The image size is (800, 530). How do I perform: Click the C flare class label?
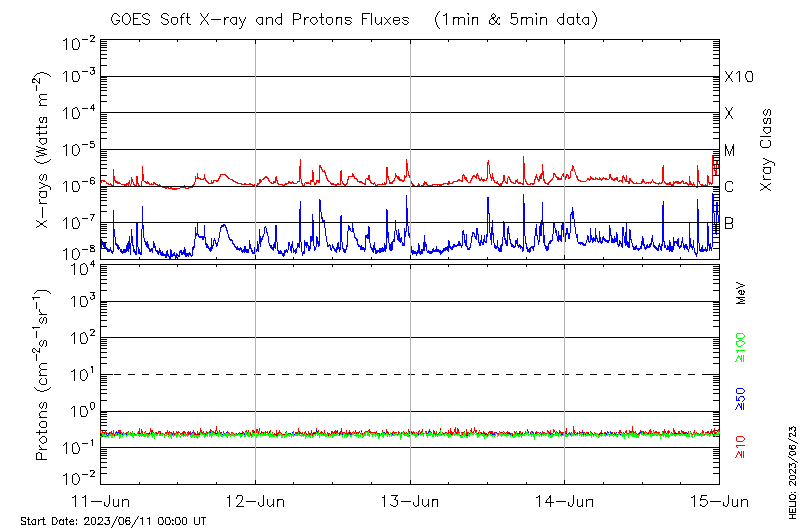coord(729,187)
